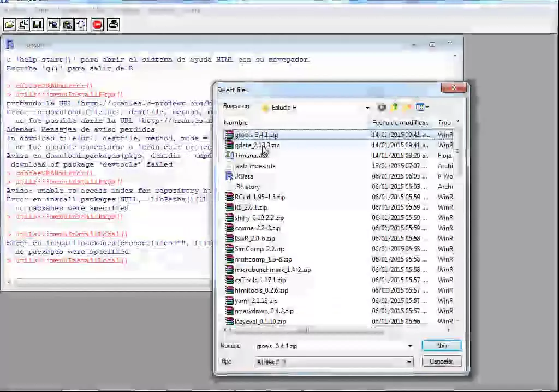The width and height of the screenshot is (559, 392).
Task: Select file rmarkdown_0.4.2.zip
Action: coord(264,311)
